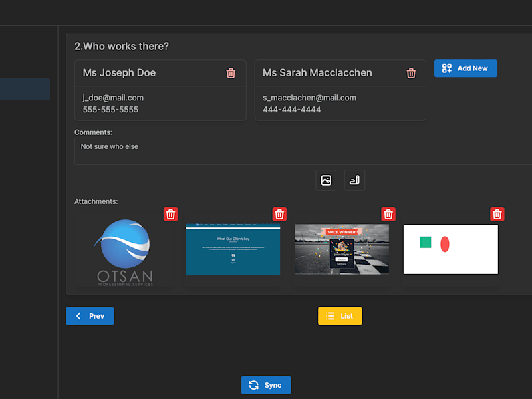Image resolution: width=532 pixels, height=399 pixels.
Task: Open the white drawing with shapes thumbnail
Action: pos(451,249)
